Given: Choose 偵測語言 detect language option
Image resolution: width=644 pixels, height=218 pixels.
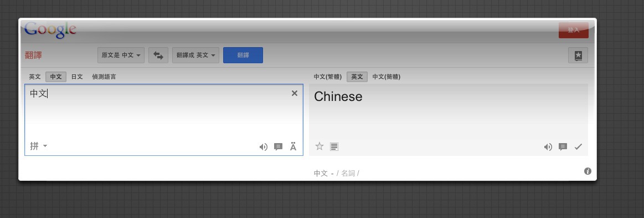Looking at the screenshot, I should (x=104, y=77).
